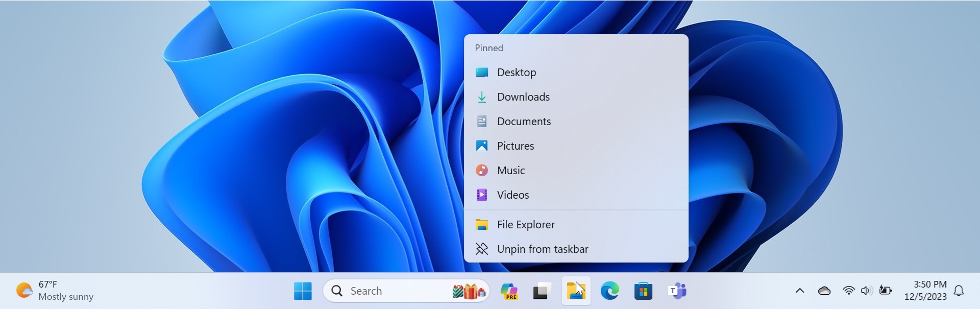The width and height of the screenshot is (980, 309).
Task: Select Videos in the pinned list
Action: (513, 195)
